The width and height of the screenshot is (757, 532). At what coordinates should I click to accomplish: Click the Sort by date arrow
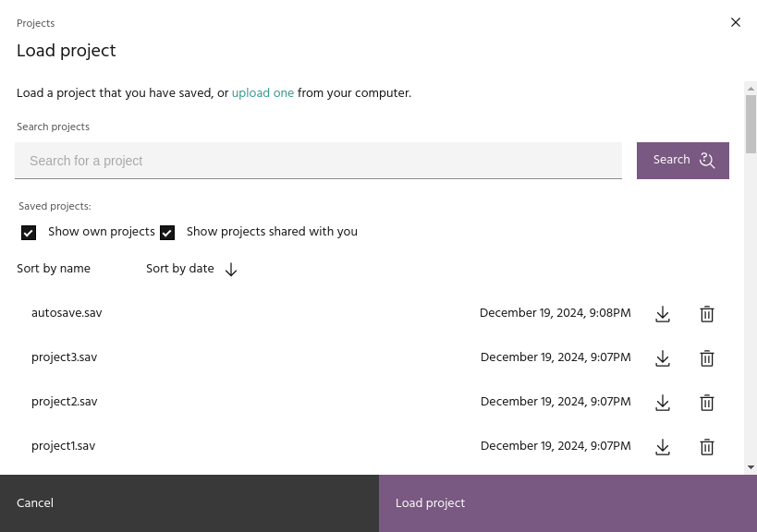231,270
